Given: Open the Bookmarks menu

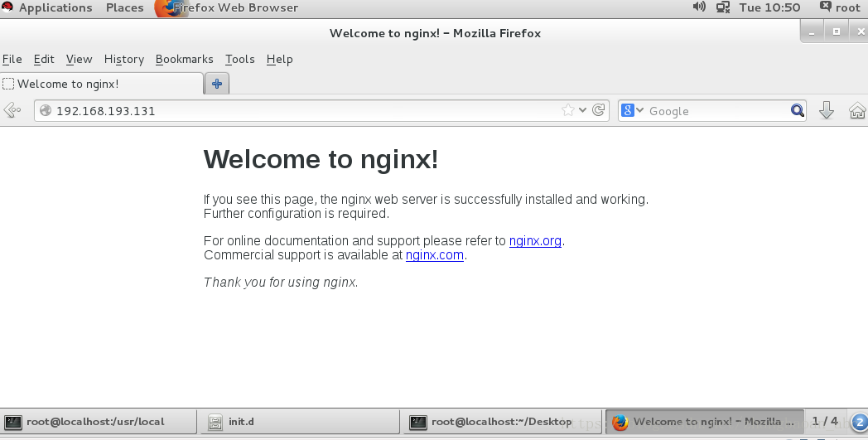Looking at the screenshot, I should [185, 59].
